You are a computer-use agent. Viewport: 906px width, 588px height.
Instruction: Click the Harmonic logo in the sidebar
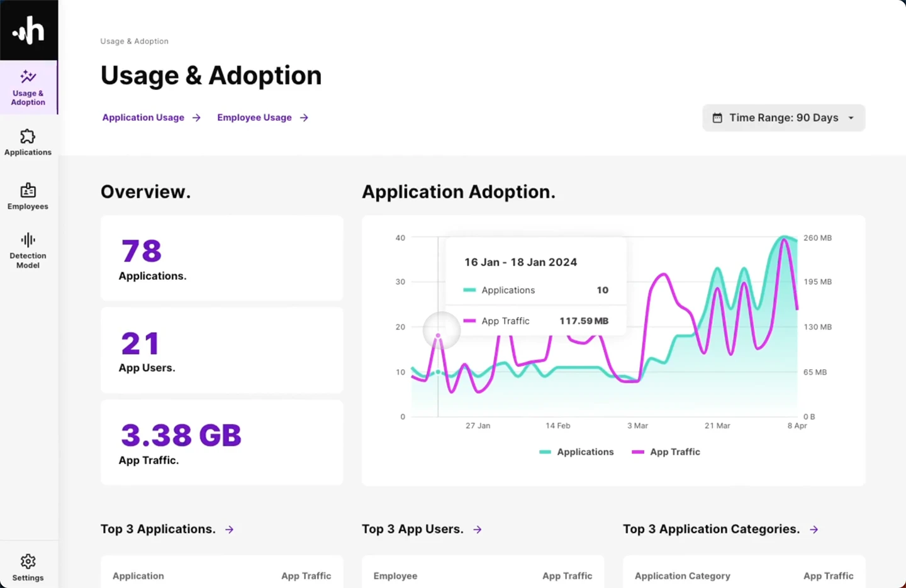(29, 30)
